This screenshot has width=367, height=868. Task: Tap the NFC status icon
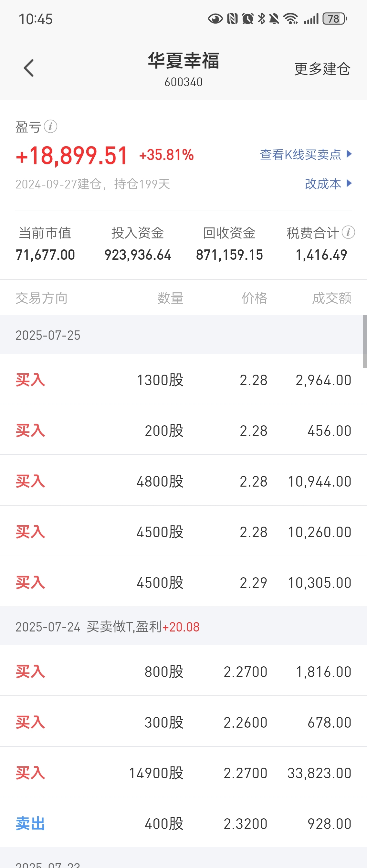(232, 19)
